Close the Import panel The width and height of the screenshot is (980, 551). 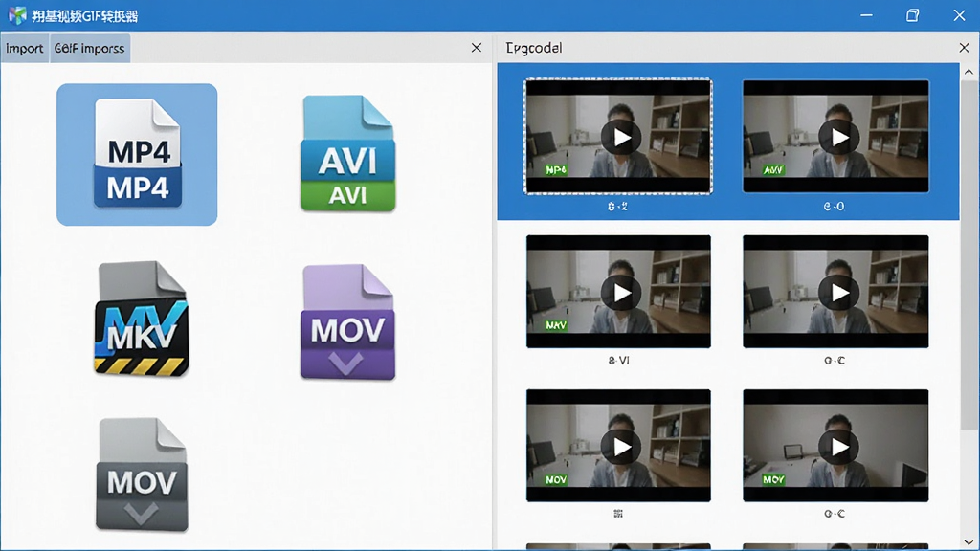[477, 48]
